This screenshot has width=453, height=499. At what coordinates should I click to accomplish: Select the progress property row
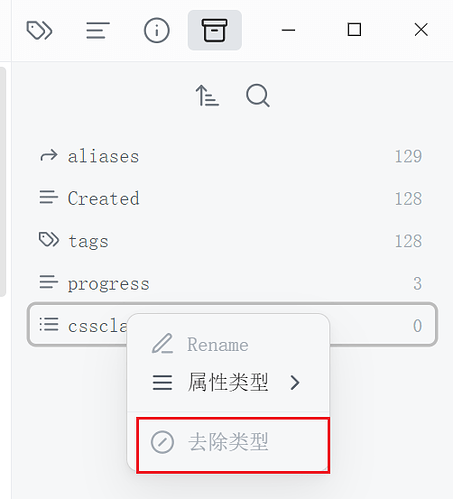tap(232, 283)
